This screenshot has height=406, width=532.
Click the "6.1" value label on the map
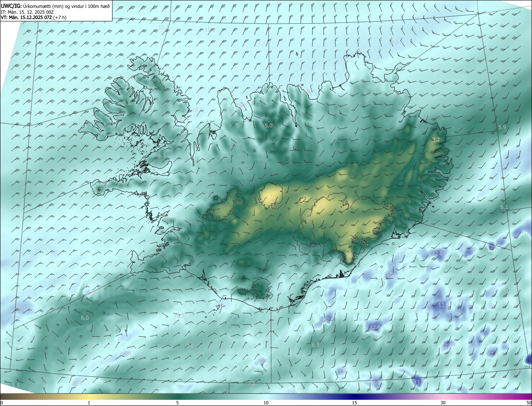point(504,207)
